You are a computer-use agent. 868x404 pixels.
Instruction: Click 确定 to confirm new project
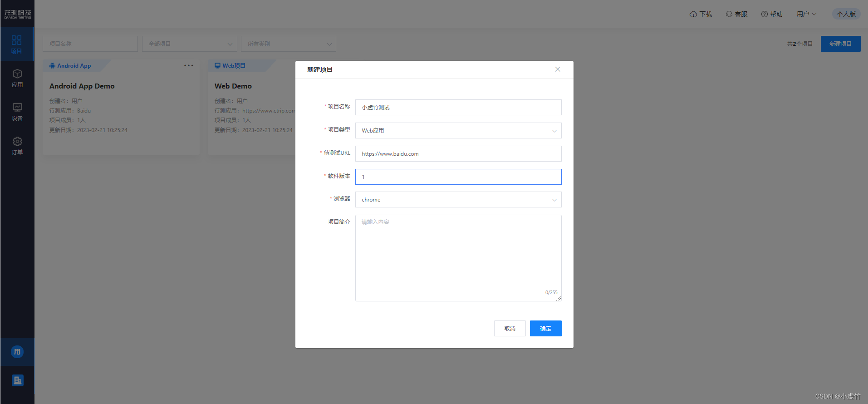(546, 329)
